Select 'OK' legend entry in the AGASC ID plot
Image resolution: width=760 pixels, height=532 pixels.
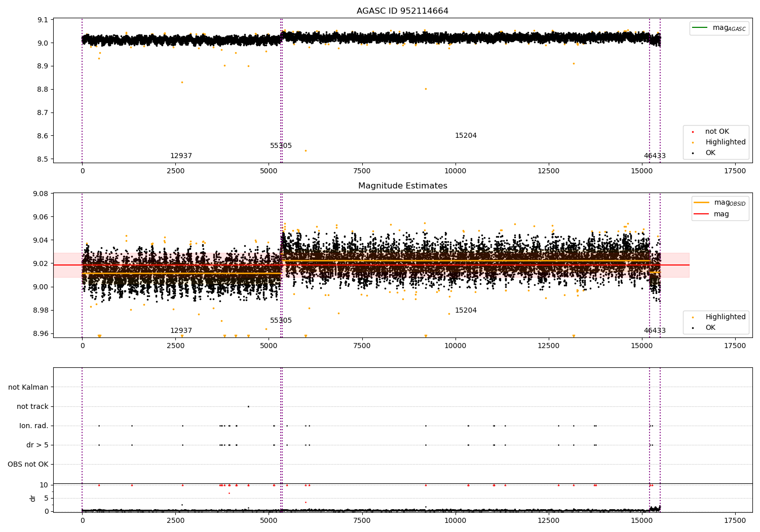704,153
